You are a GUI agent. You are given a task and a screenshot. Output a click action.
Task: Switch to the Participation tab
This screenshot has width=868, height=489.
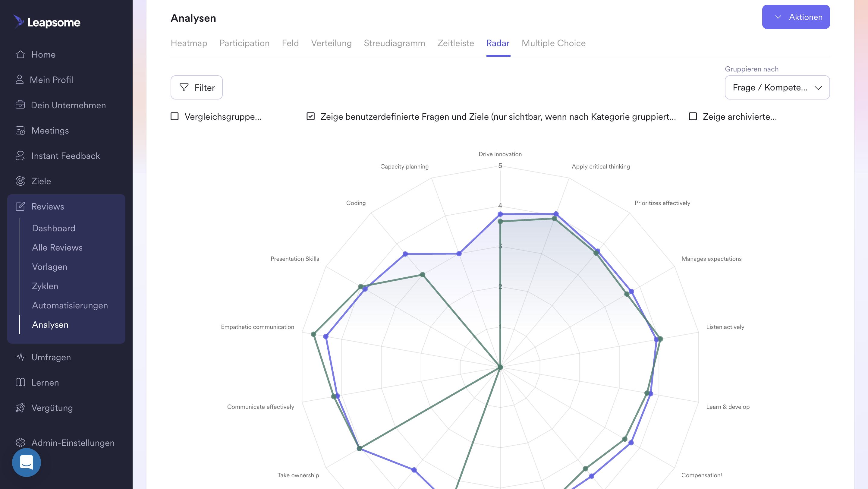(244, 43)
